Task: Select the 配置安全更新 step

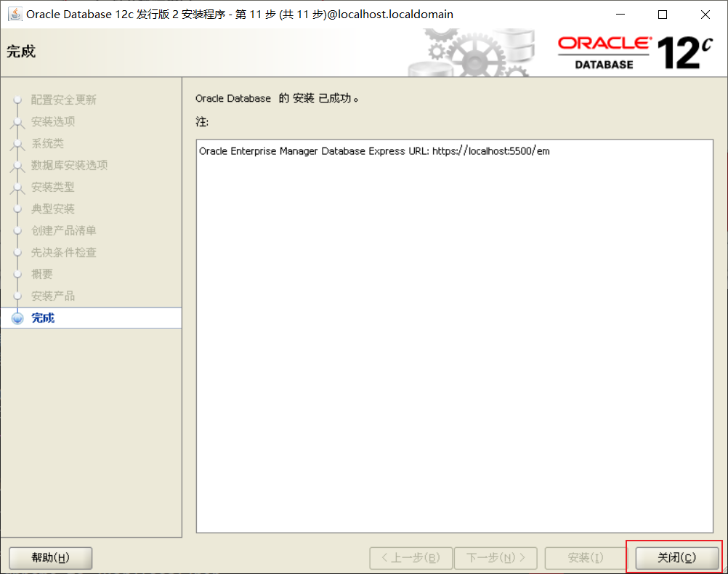Action: 64,100
